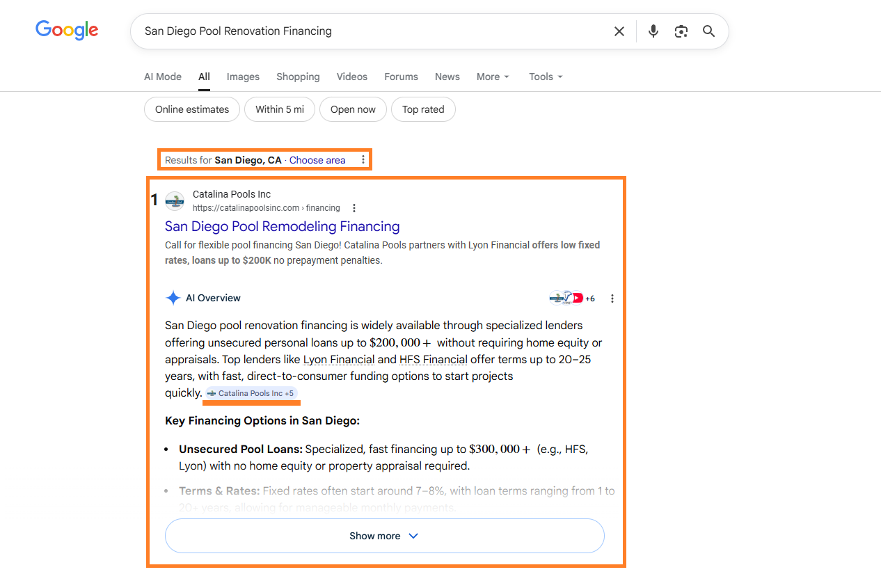Click the catalinapoolsinc.com financing URL
Screen dimensions: 881x588
coord(267,208)
